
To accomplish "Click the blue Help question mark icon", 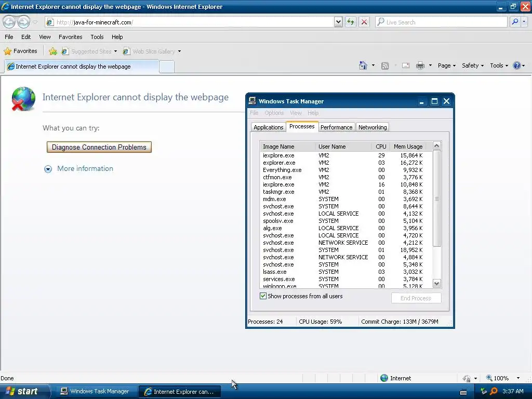I will point(517,65).
